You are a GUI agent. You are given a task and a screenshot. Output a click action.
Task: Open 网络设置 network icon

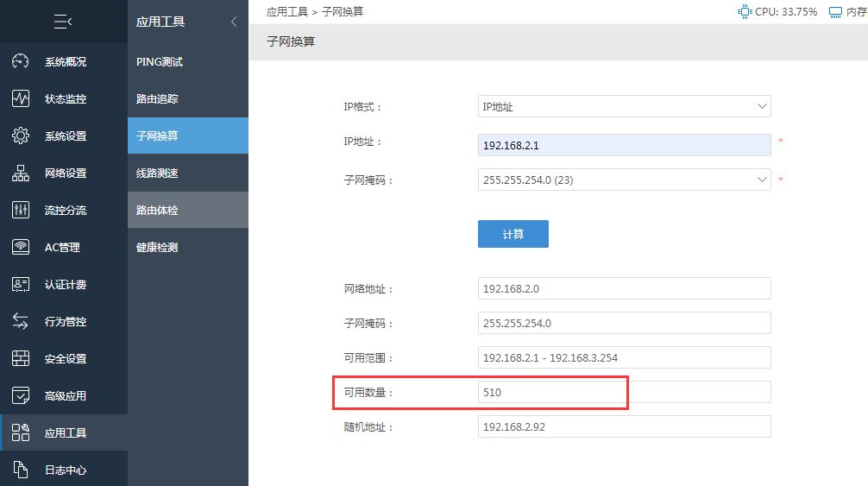click(x=21, y=173)
